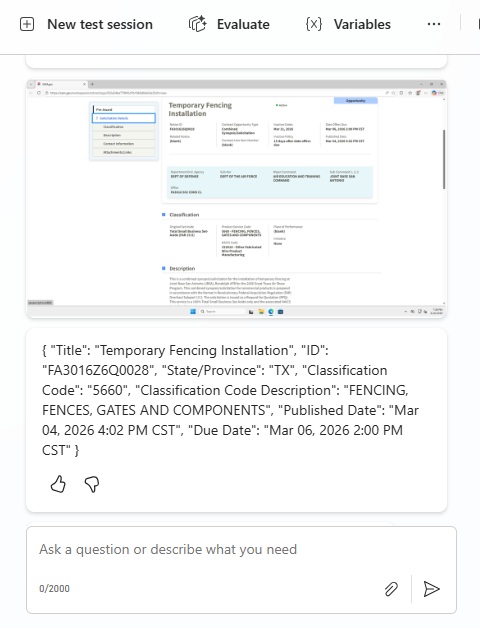Give the response a thumbs up
The width and height of the screenshot is (480, 628).
(x=58, y=484)
